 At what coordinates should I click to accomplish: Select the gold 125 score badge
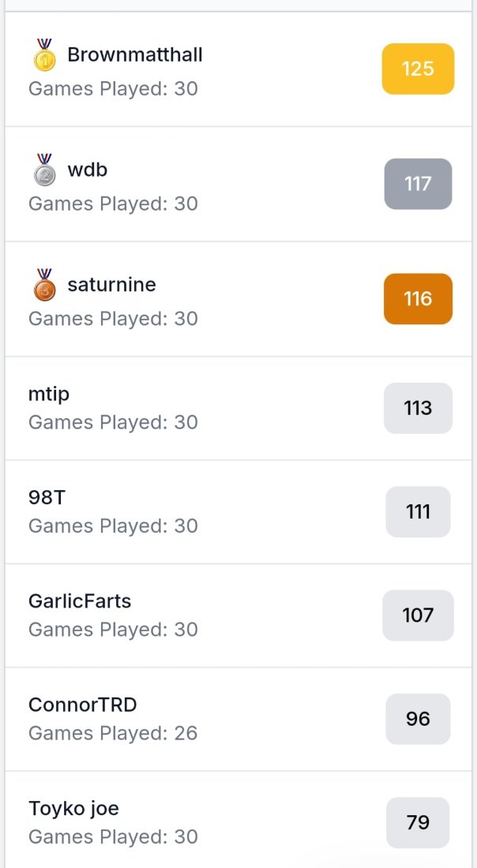coord(418,69)
